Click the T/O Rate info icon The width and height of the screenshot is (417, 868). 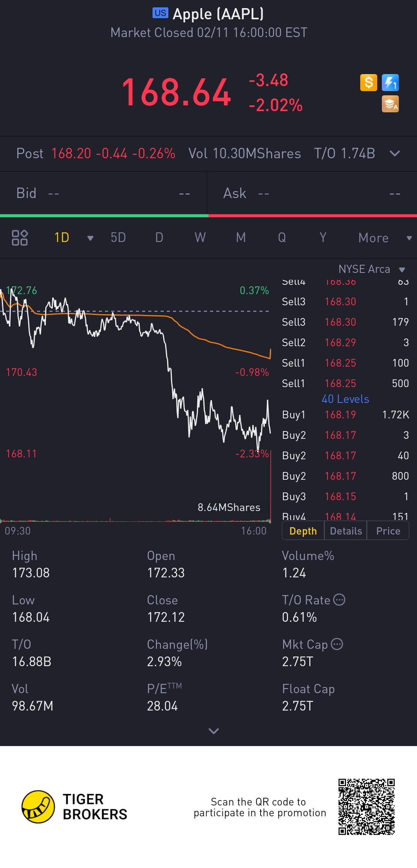339,600
